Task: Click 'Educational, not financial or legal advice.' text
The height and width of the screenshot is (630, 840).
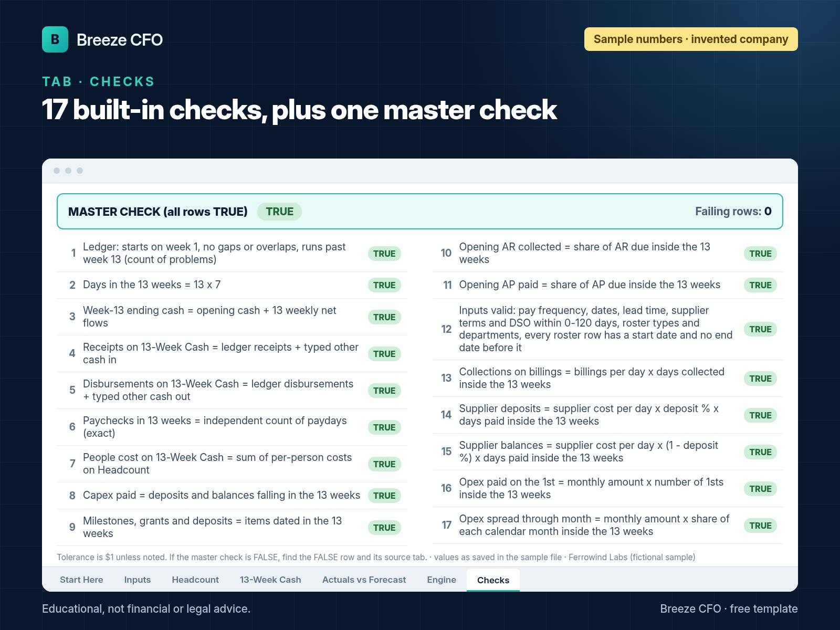Action: tap(146, 608)
